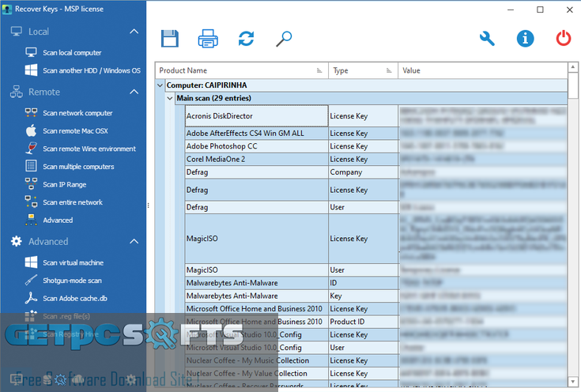Collapse the Local section chevron
The height and width of the screenshot is (392, 581).
[134, 32]
